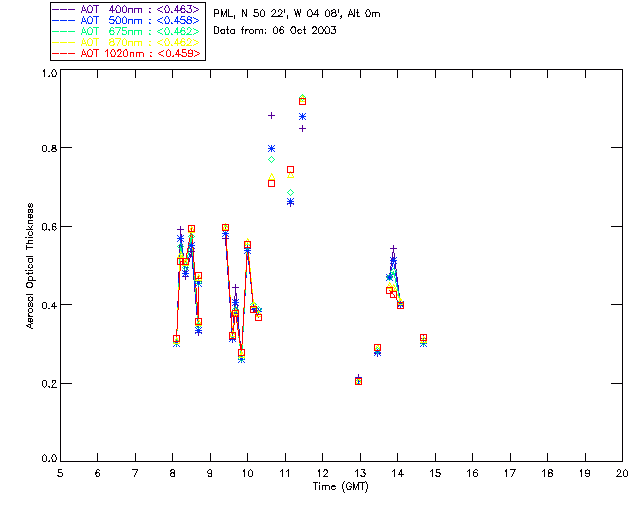Image resolution: width=640 pixels, height=512 pixels.
Task: Click the x-axis tick label 5
Action: [x=60, y=473]
